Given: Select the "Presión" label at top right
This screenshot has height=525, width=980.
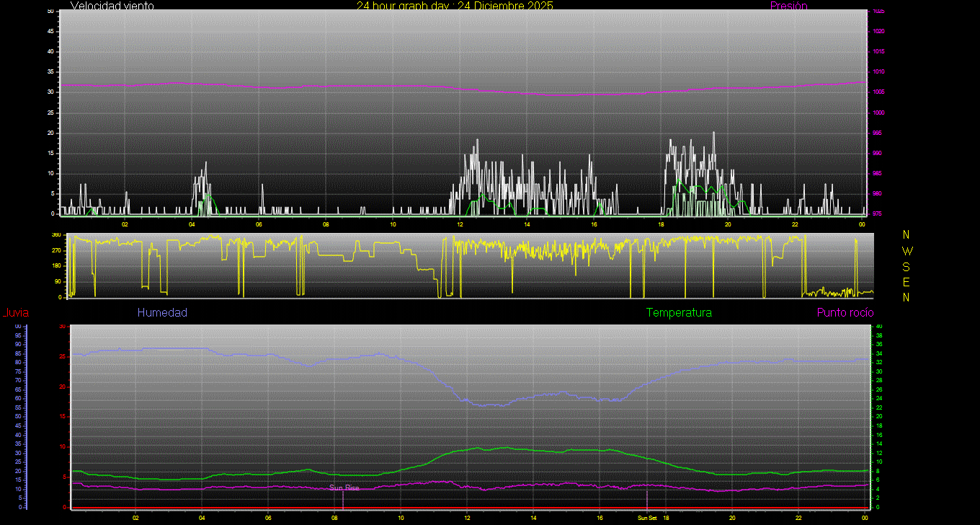Looking at the screenshot, I should click(788, 6).
